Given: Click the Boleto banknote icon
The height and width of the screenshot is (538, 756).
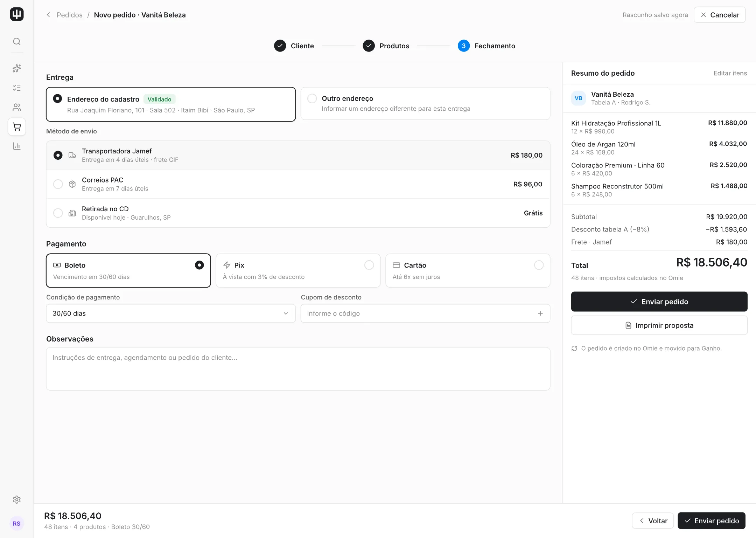Looking at the screenshot, I should pos(57,265).
